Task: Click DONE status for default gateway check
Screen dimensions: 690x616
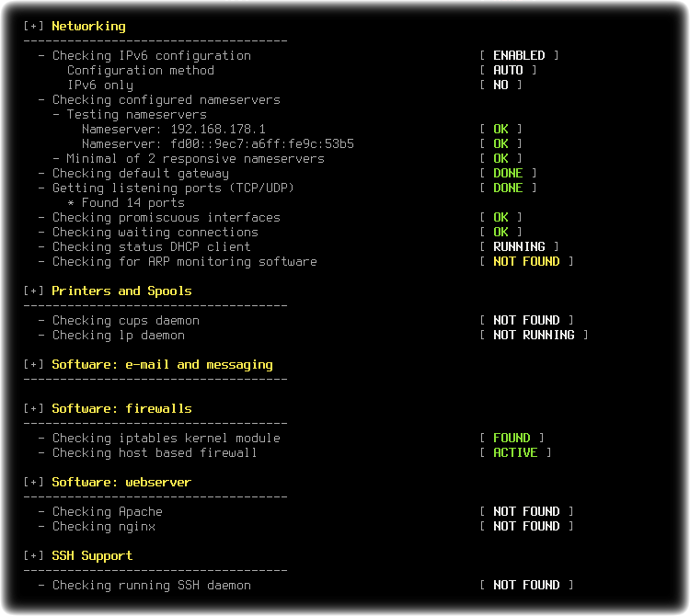Action: pyautogui.click(x=508, y=173)
